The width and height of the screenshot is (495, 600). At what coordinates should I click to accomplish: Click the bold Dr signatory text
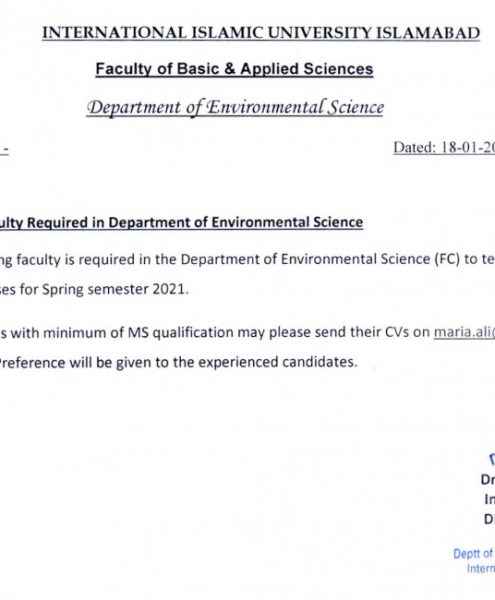[488, 479]
